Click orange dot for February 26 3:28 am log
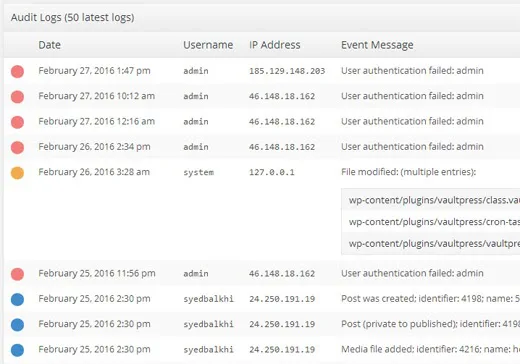 pos(17,173)
